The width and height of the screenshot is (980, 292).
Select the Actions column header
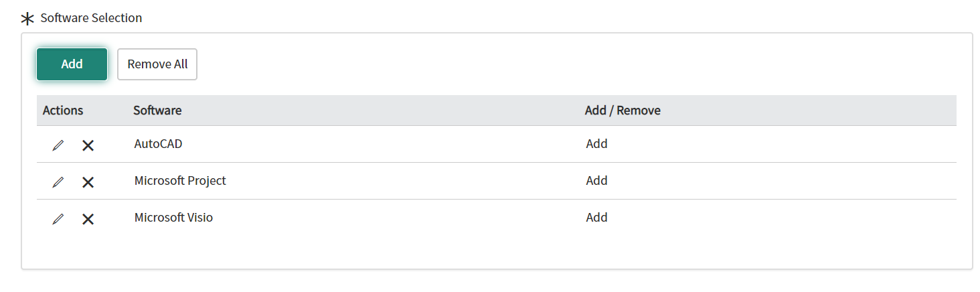63,111
